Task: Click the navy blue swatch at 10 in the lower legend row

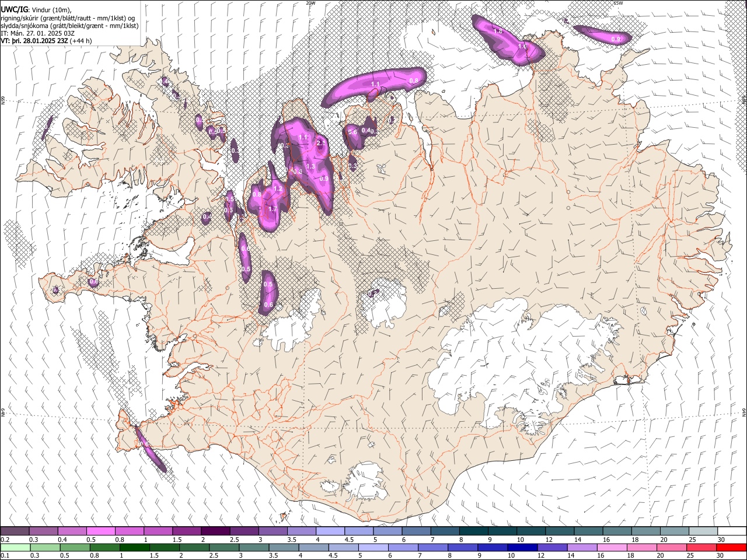Action: click(x=522, y=547)
